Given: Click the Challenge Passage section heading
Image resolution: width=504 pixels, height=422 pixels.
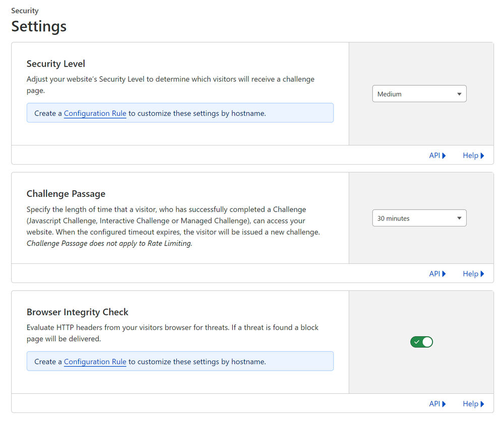Looking at the screenshot, I should click(x=66, y=194).
